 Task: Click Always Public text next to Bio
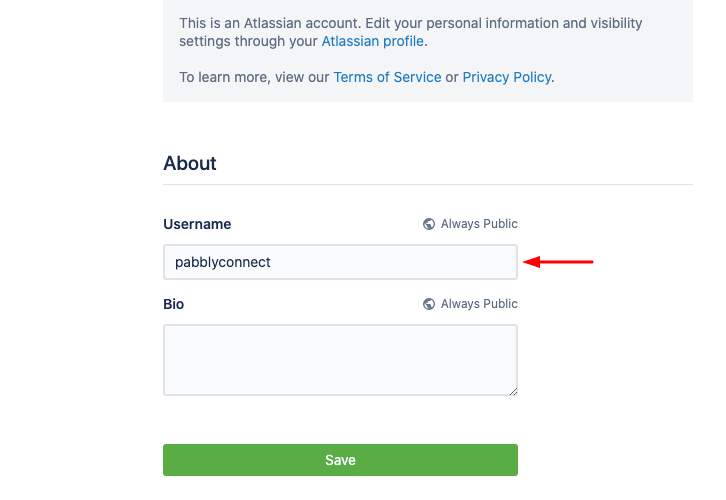(x=479, y=304)
